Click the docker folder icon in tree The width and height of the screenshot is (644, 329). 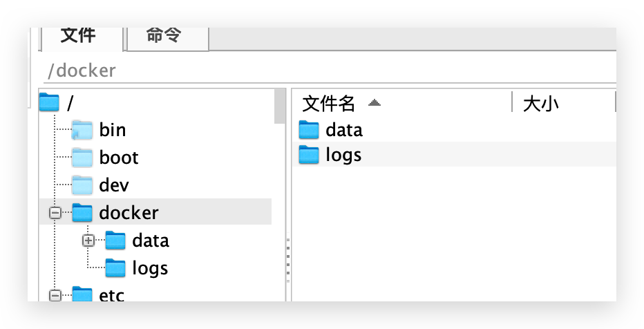82,212
